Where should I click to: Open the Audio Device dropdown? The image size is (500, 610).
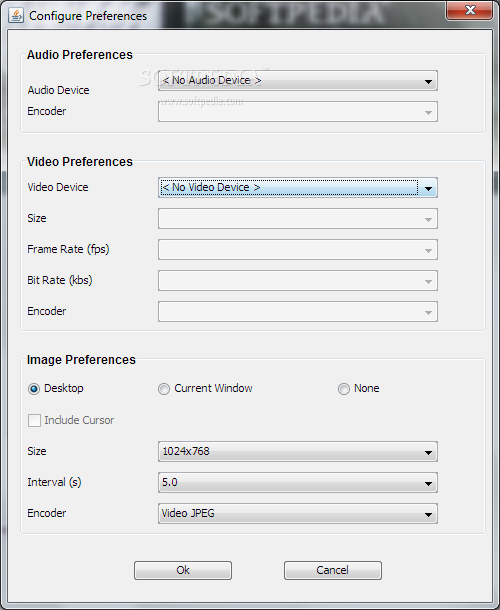coord(298,81)
